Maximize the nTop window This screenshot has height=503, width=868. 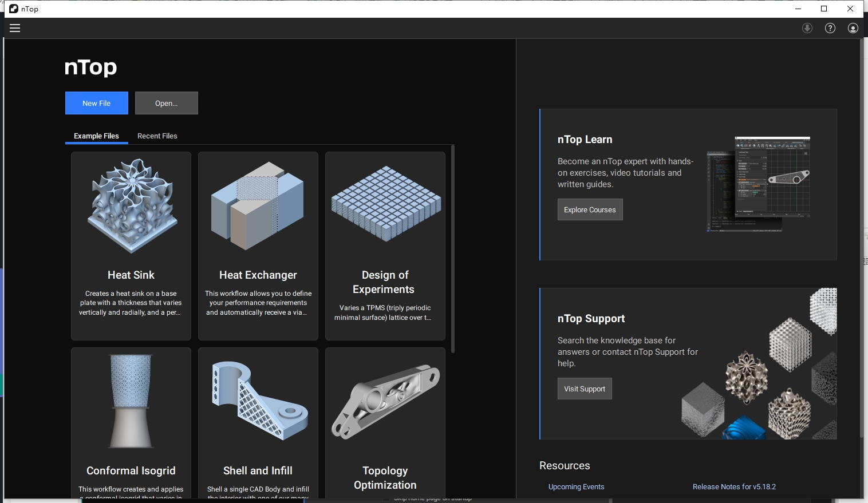tap(824, 9)
